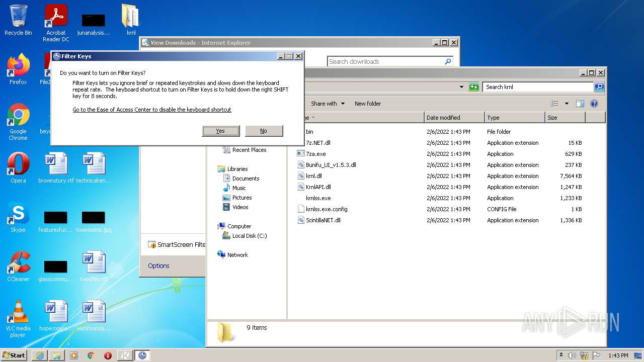Launch Acrobat Reader DC from desktop

56,23
